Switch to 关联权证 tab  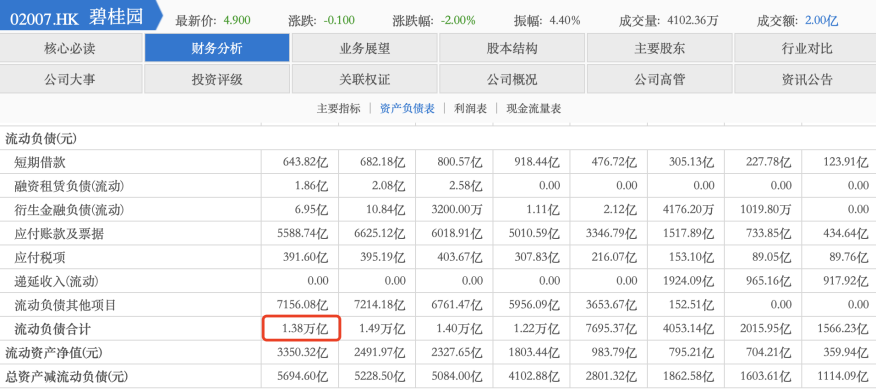pos(364,79)
